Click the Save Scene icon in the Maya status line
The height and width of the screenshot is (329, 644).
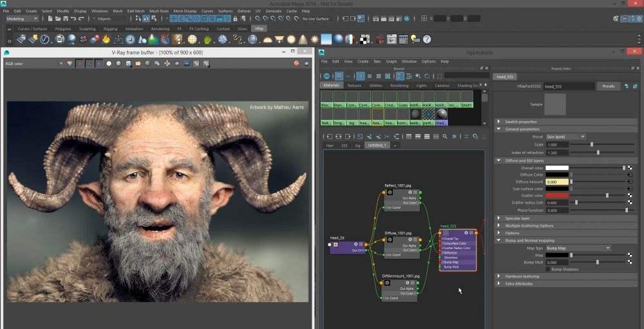pyautogui.click(x=65, y=19)
